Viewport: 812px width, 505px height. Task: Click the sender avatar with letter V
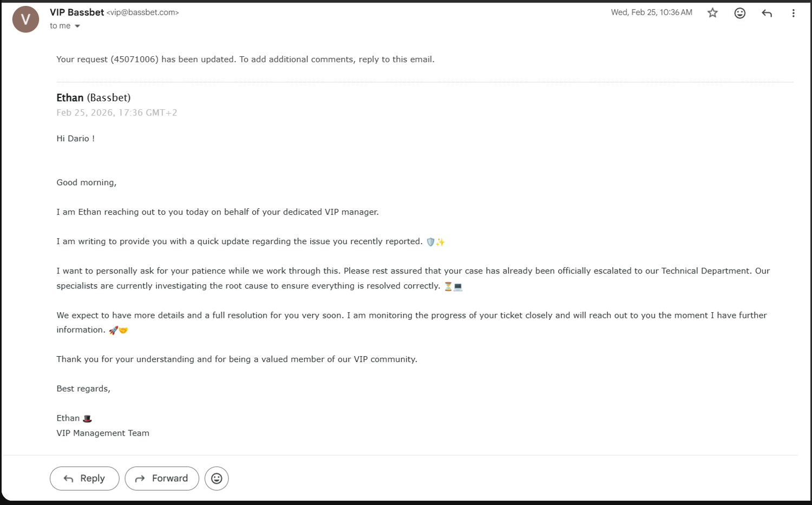(x=25, y=19)
